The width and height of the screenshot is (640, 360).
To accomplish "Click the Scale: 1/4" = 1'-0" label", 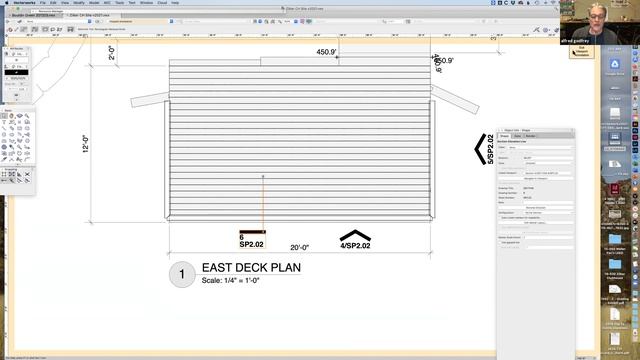I will tap(231, 280).
